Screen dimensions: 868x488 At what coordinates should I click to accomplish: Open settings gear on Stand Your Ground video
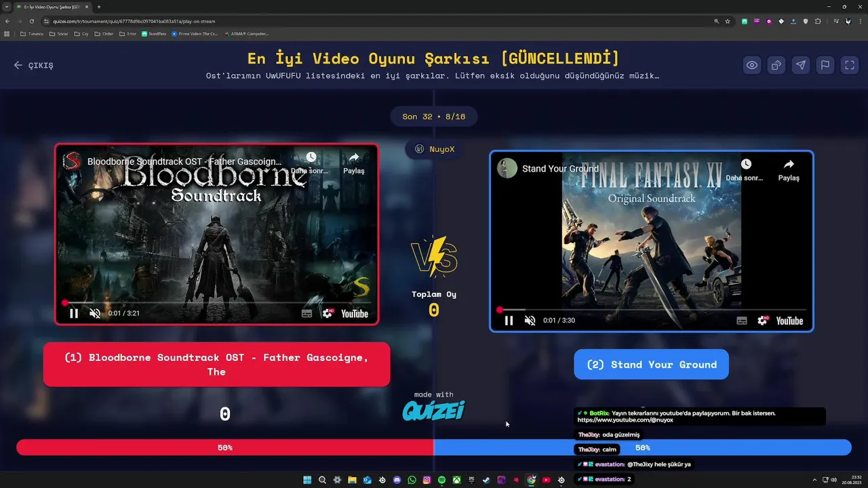tap(762, 321)
